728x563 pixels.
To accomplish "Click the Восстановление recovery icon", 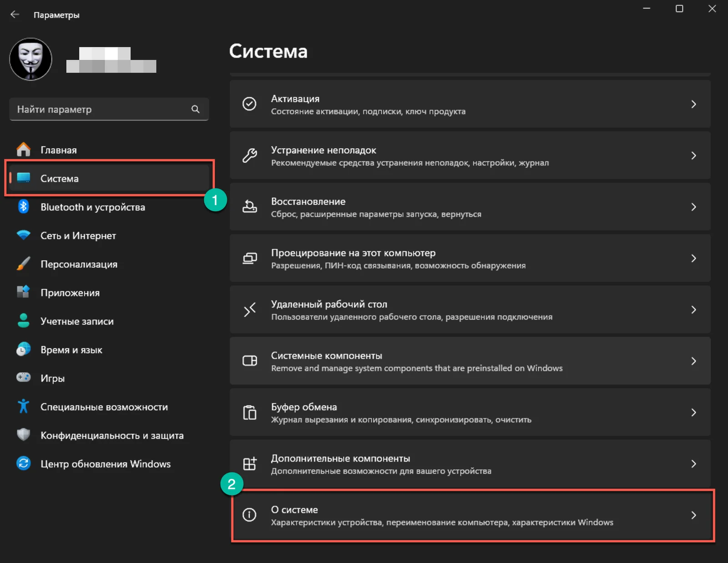I will coord(249,207).
